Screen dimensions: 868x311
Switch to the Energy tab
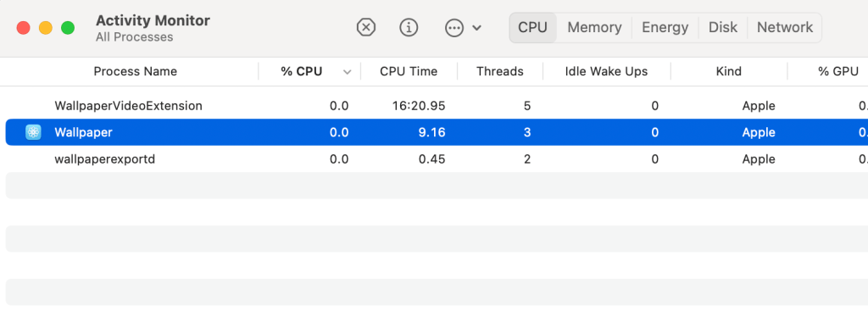point(665,28)
